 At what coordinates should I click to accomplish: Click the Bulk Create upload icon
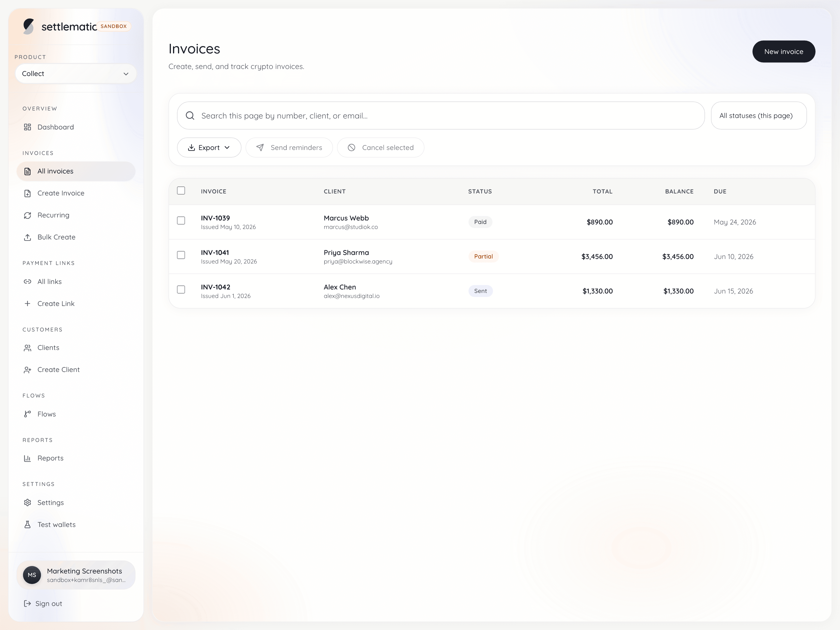point(27,237)
